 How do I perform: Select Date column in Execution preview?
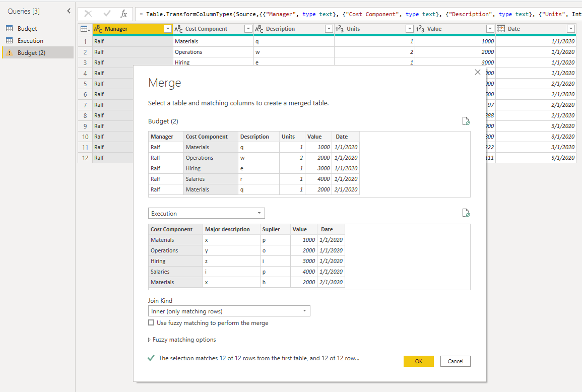[x=331, y=229]
